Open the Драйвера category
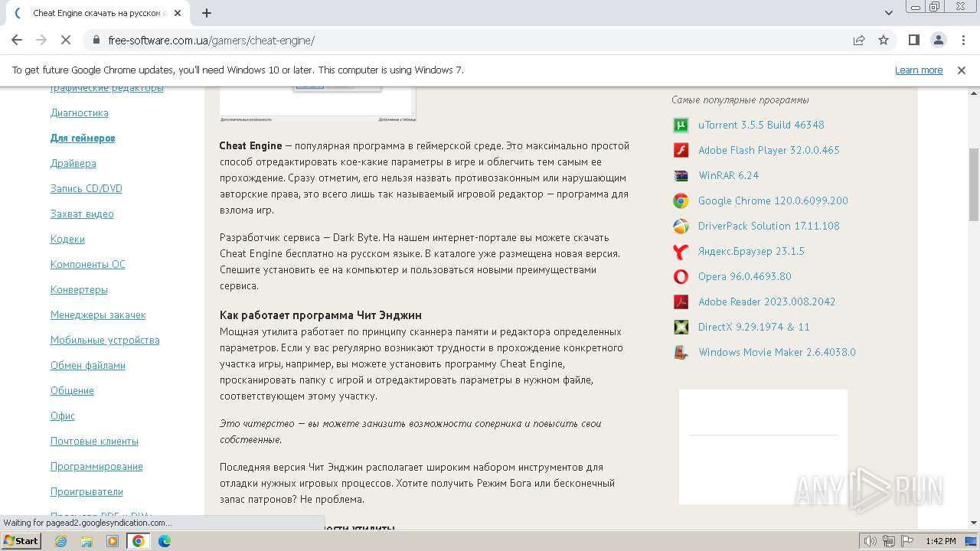Viewport: 980px width, 551px height. (x=73, y=163)
